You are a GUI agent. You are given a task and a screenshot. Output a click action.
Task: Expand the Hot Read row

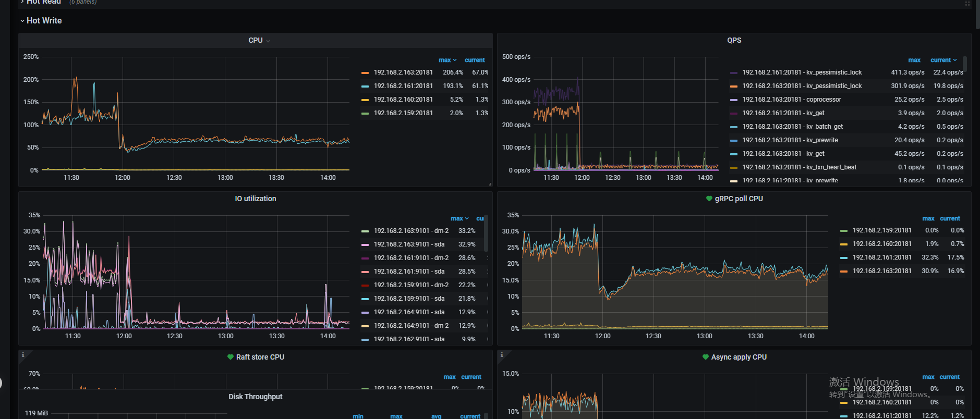coord(41,2)
